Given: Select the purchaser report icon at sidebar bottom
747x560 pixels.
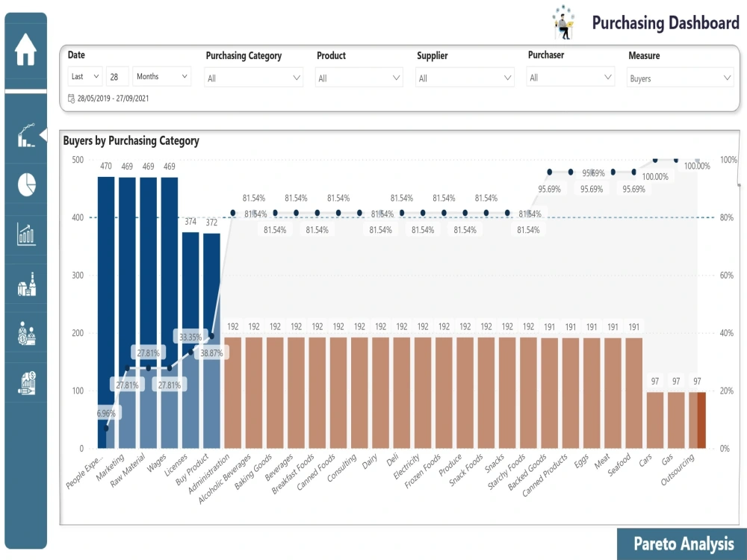Looking at the screenshot, I should click(25, 382).
